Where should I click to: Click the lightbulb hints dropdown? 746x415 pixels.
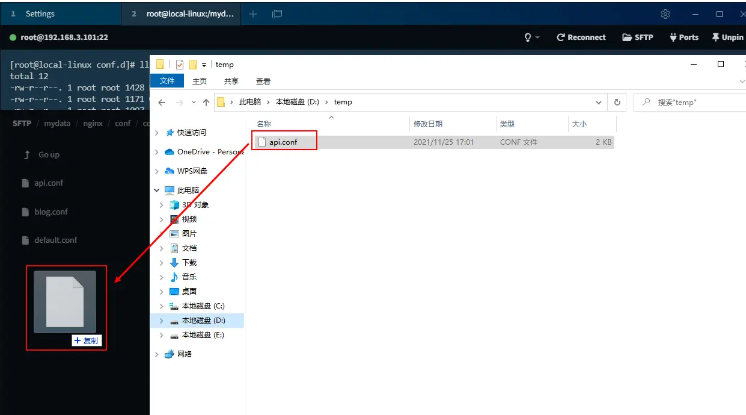pos(531,37)
